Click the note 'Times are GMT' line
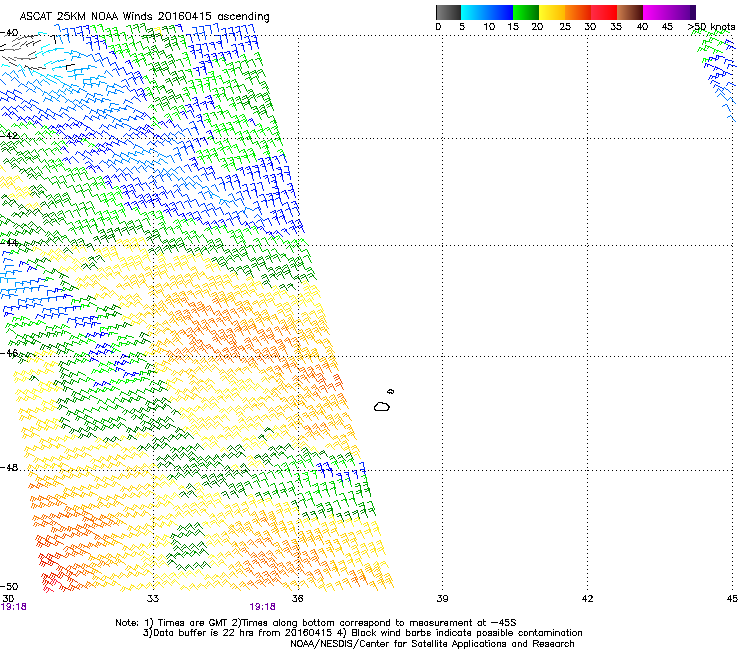740x650 pixels. pos(316,623)
